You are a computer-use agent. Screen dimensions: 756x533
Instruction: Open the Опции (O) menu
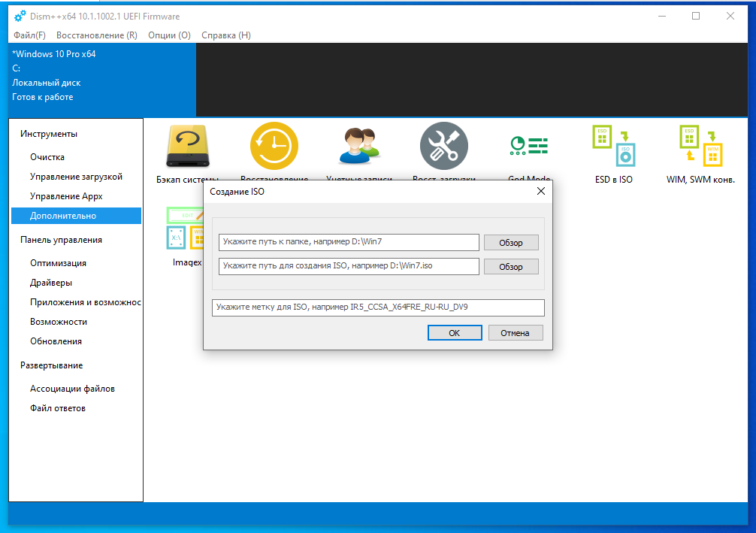coord(169,35)
